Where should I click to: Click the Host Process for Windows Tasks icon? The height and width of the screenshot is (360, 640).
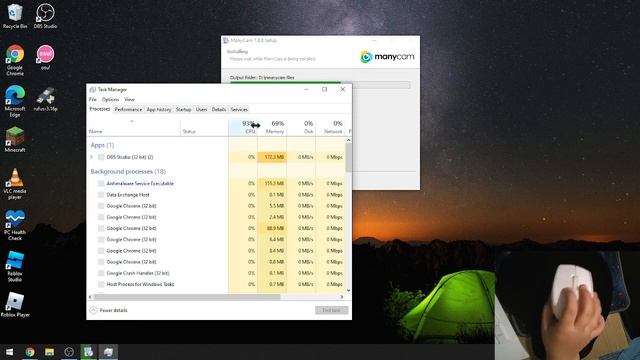click(101, 284)
